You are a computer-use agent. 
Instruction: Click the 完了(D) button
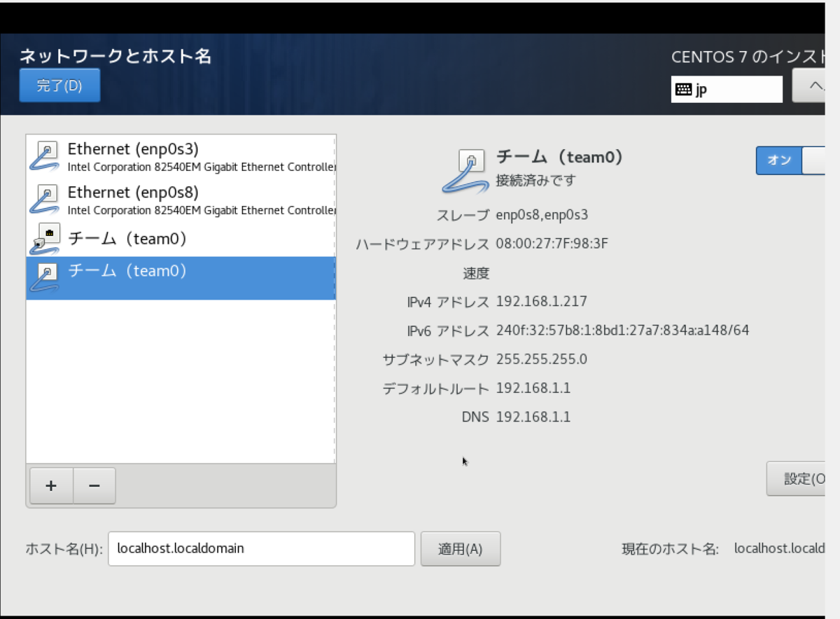point(59,85)
